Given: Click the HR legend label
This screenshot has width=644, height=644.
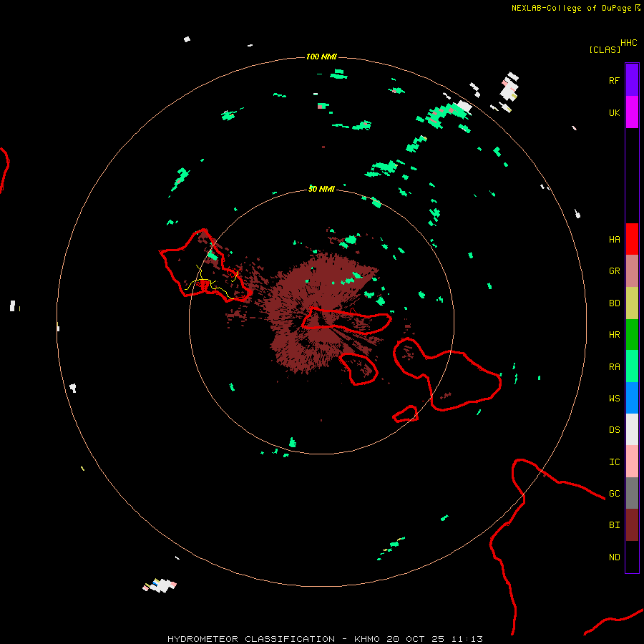Looking at the screenshot, I should point(614,335).
